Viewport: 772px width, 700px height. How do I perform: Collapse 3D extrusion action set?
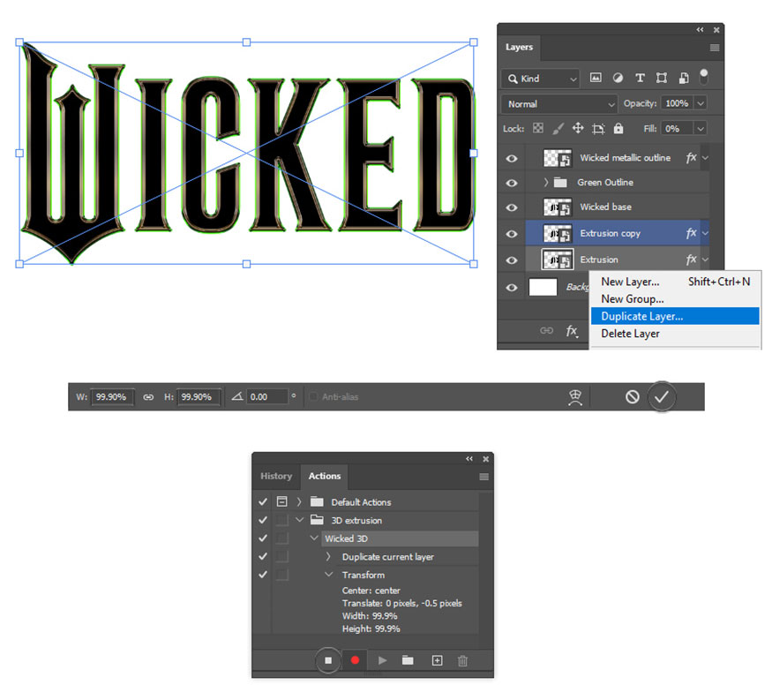299,520
